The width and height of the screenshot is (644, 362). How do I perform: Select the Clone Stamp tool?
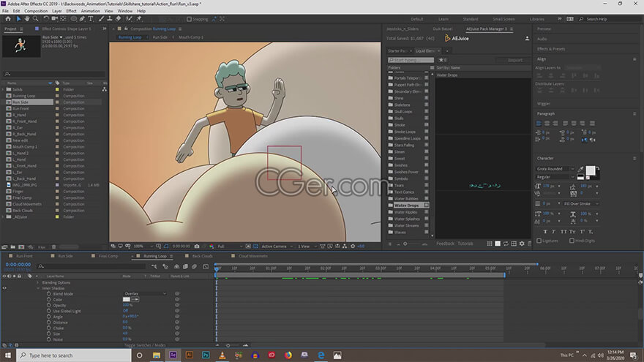[110, 19]
